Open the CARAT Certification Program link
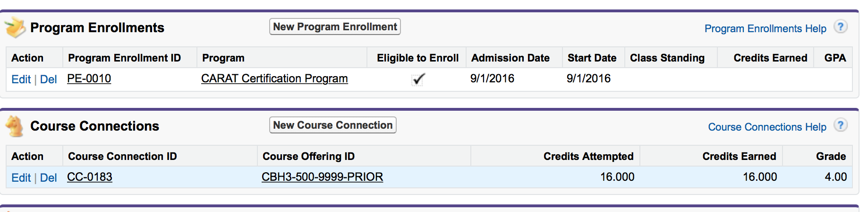This screenshot has width=868, height=212. point(274,79)
